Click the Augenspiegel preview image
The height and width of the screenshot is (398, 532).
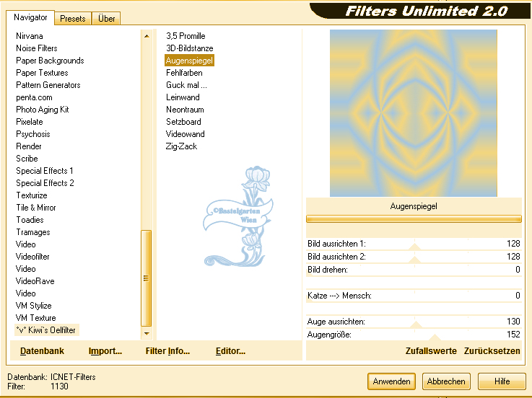[x=413, y=113]
